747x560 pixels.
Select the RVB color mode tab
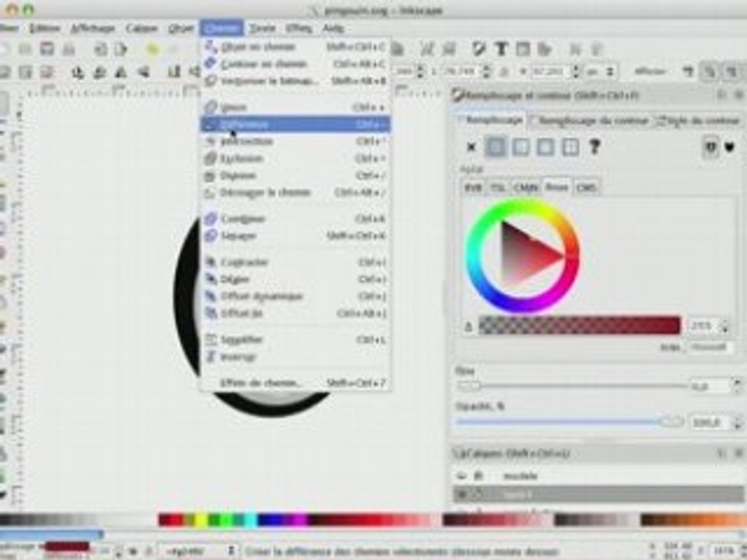[x=472, y=187]
